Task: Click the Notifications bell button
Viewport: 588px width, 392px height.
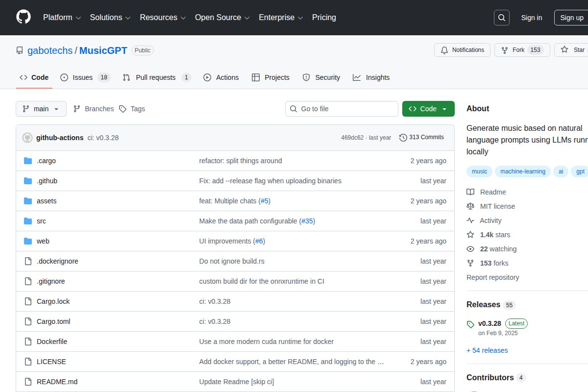Action: pyautogui.click(x=462, y=50)
